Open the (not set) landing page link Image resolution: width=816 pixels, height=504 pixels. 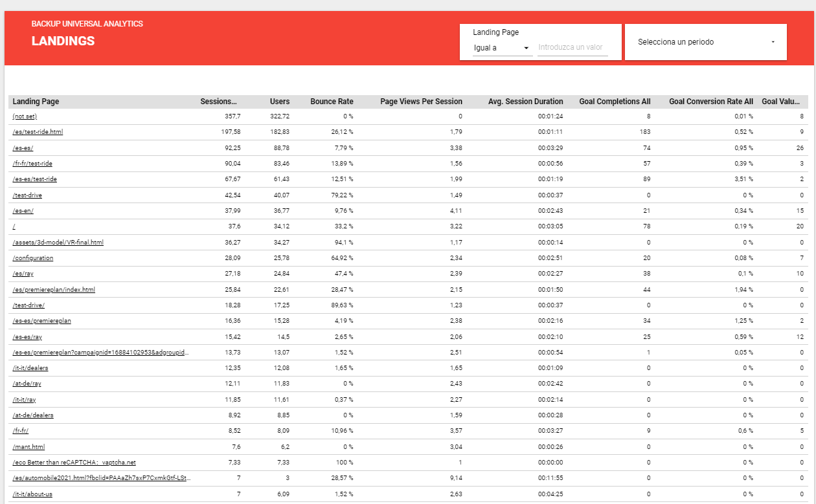pyautogui.click(x=25, y=116)
